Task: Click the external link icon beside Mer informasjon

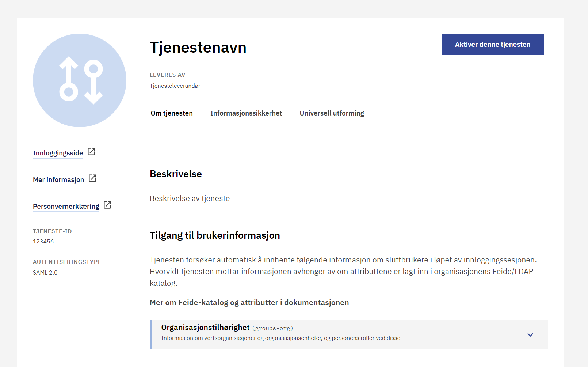Action: [x=93, y=178]
